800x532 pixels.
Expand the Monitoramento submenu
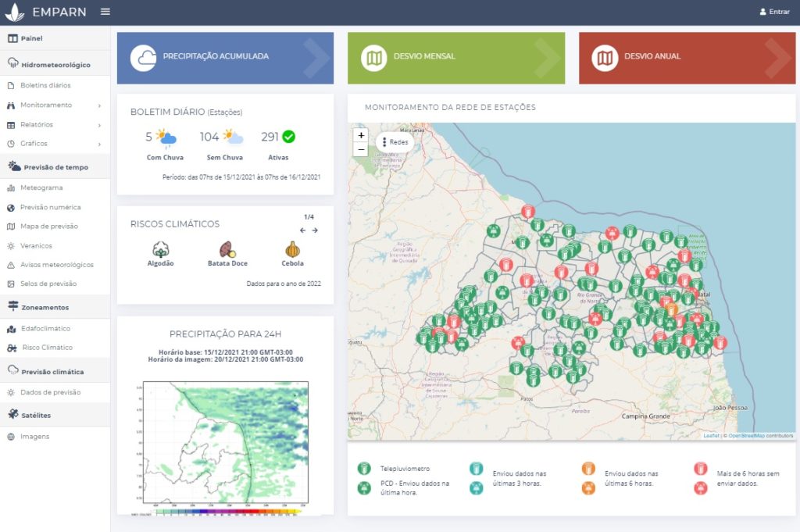click(55, 105)
